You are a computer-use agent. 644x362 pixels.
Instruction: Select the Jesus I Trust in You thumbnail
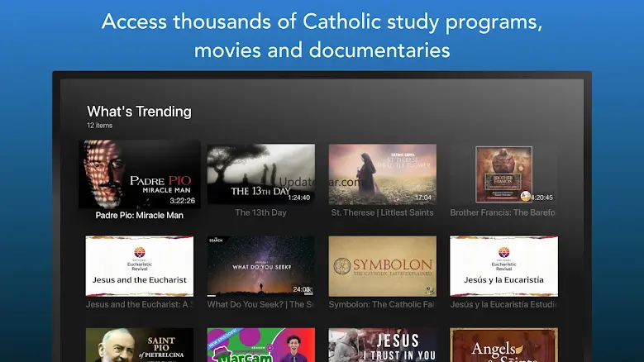point(383,345)
